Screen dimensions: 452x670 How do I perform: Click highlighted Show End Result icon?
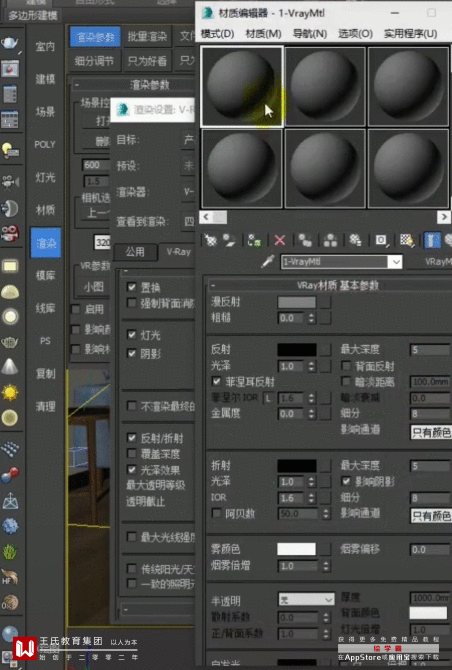tap(432, 241)
